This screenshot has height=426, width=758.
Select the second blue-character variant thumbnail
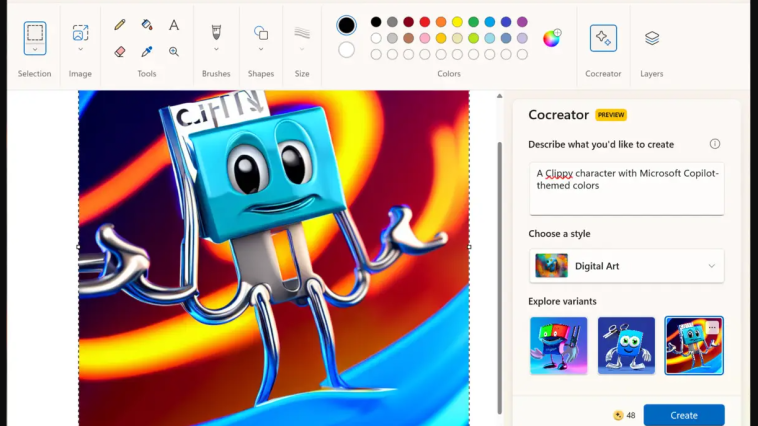pos(626,346)
